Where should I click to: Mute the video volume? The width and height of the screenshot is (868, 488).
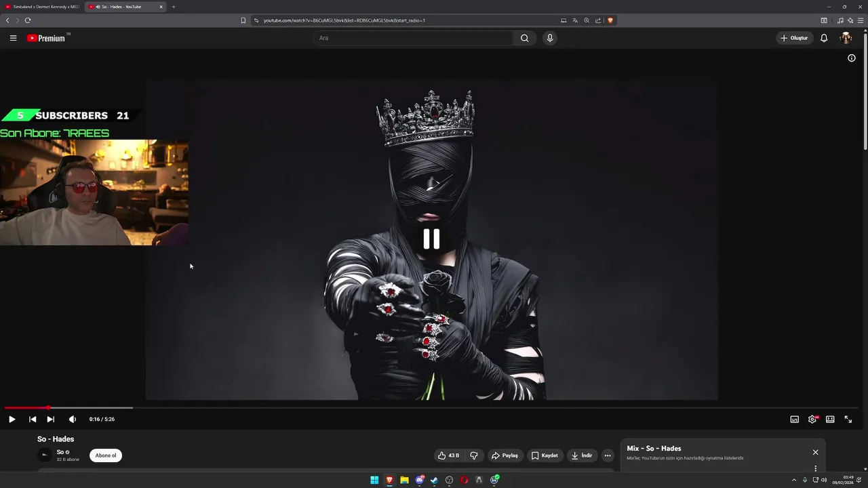[x=73, y=419]
